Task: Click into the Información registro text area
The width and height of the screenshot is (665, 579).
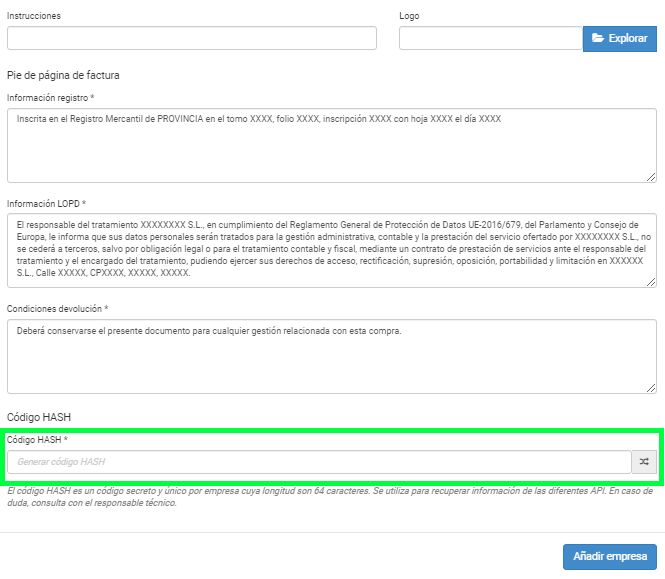Action: click(x=332, y=145)
